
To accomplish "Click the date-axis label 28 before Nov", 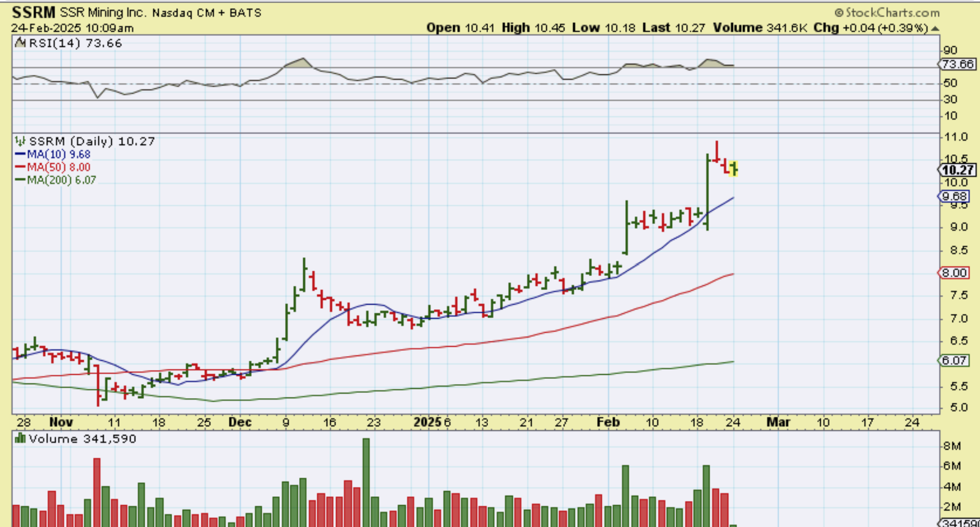I will click(x=23, y=422).
